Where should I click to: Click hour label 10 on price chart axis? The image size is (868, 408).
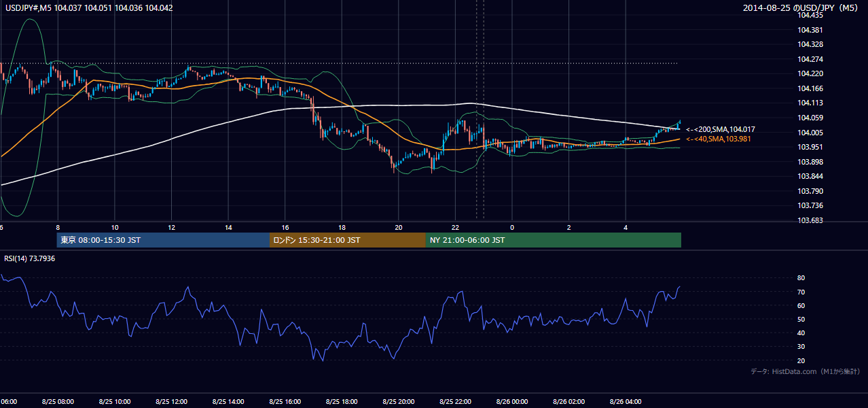(x=115, y=227)
